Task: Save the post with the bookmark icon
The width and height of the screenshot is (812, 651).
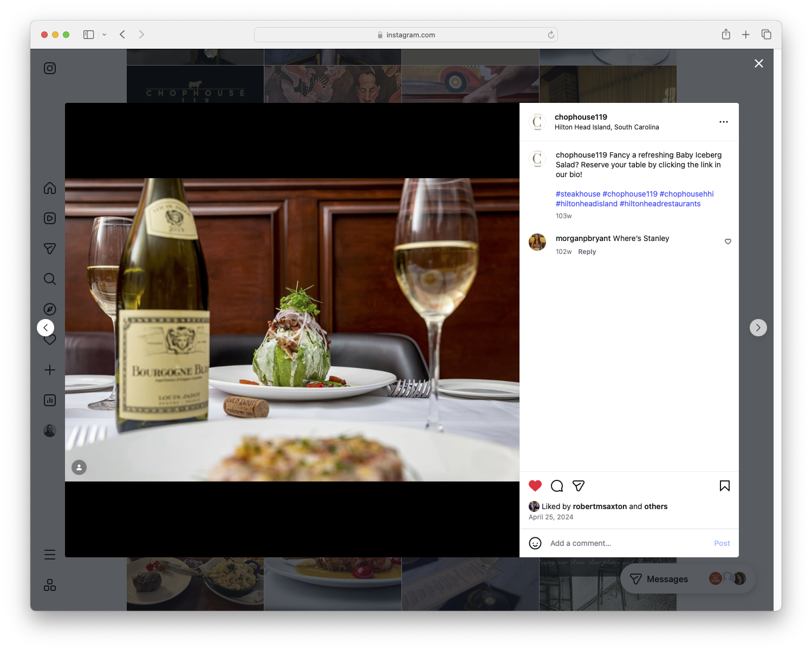Action: [724, 486]
